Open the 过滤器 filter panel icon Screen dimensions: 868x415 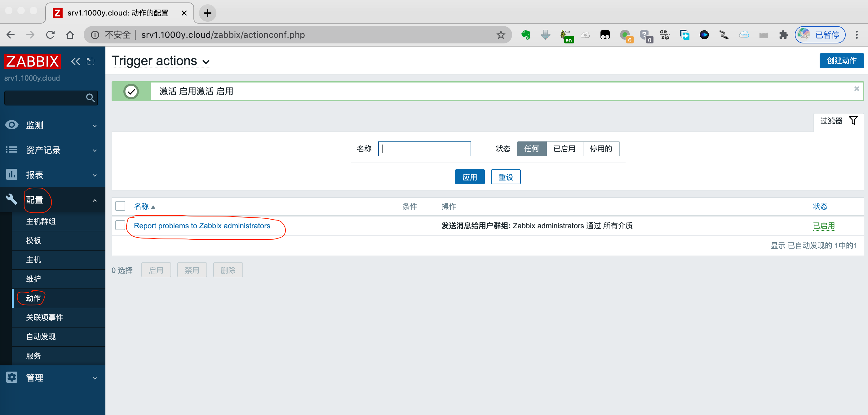coord(853,120)
